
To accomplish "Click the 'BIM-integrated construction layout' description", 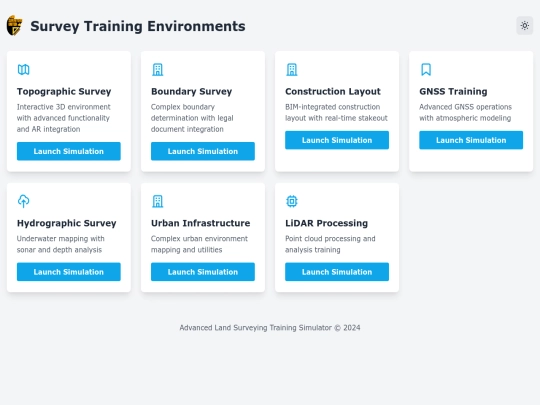I will (336, 112).
